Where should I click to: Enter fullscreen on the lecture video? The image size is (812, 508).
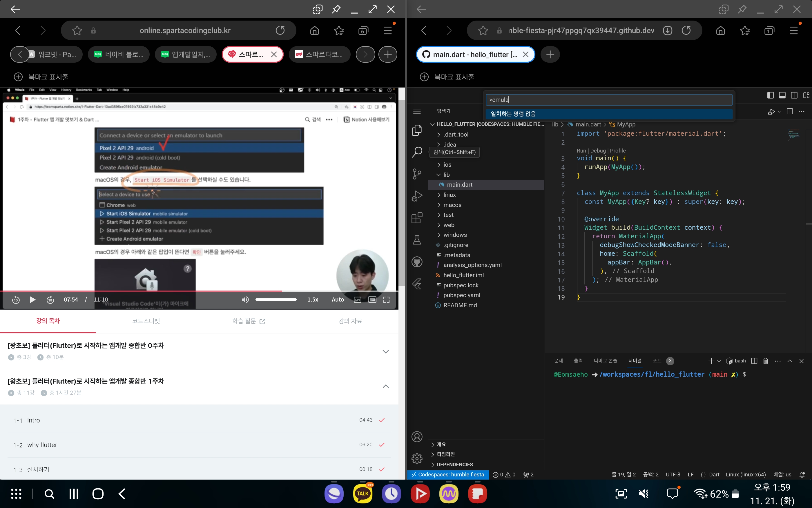[386, 300]
